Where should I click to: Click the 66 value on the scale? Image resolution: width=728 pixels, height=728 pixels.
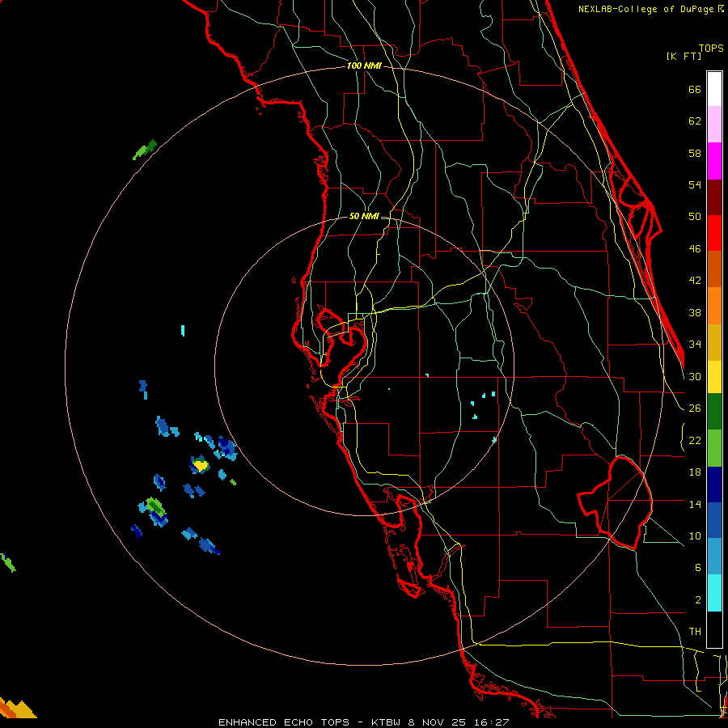point(695,89)
